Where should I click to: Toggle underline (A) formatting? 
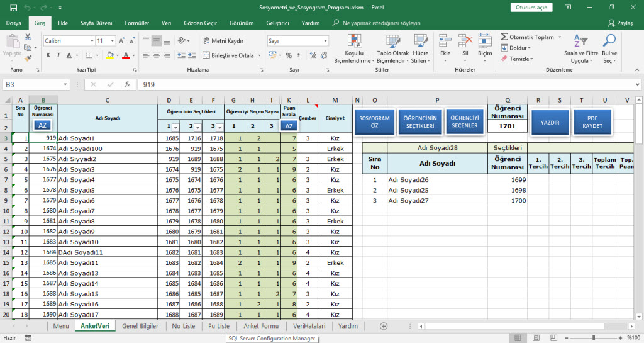[x=69, y=55]
